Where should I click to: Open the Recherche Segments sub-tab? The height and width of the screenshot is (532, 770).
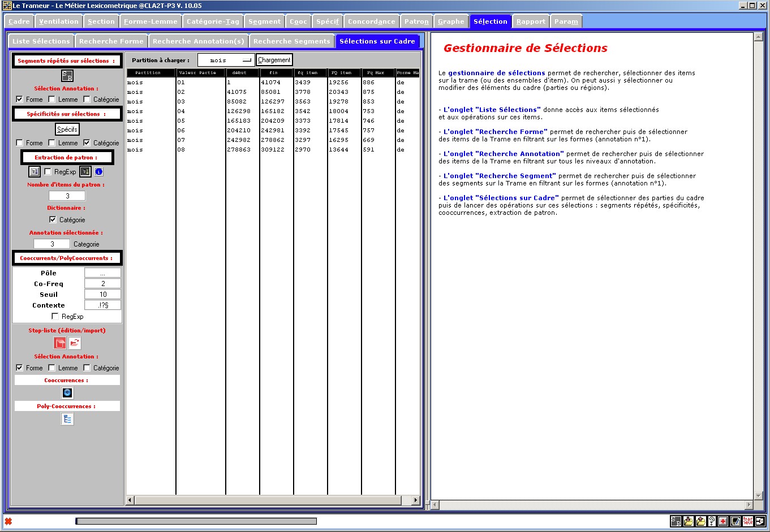[x=292, y=41]
